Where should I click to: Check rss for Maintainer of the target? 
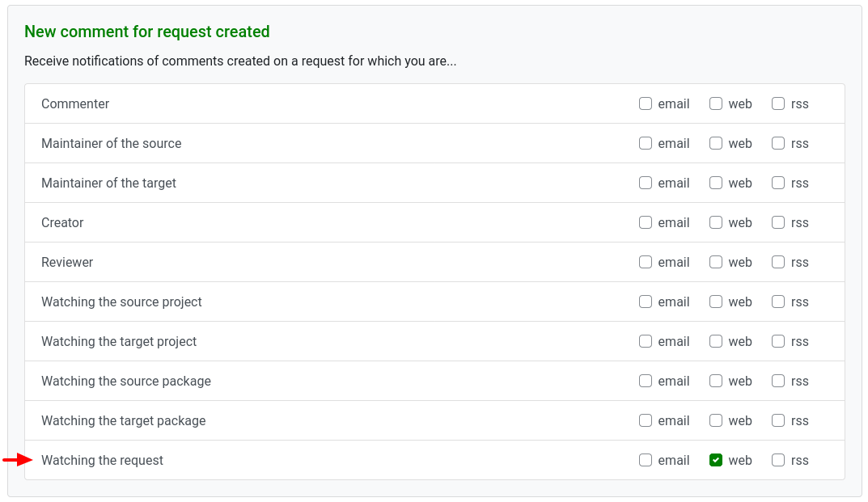(x=778, y=183)
